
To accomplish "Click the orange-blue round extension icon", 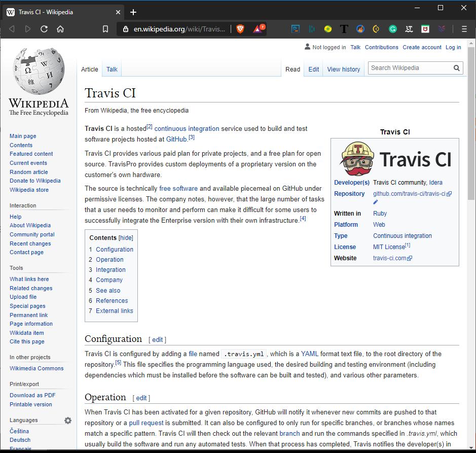I will point(360,29).
